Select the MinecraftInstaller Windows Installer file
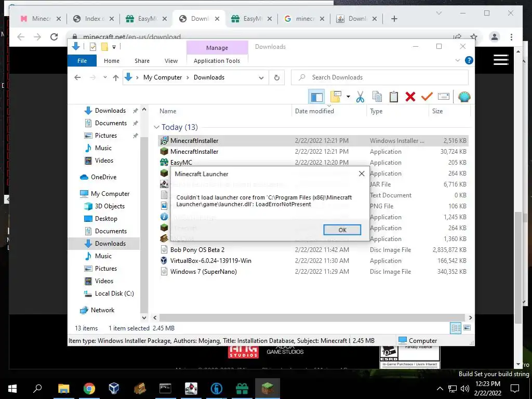The height and width of the screenshot is (399, 532). tap(313, 140)
